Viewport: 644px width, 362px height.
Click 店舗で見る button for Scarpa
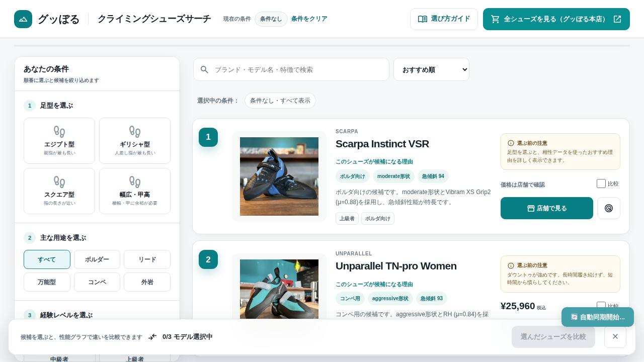547,208
